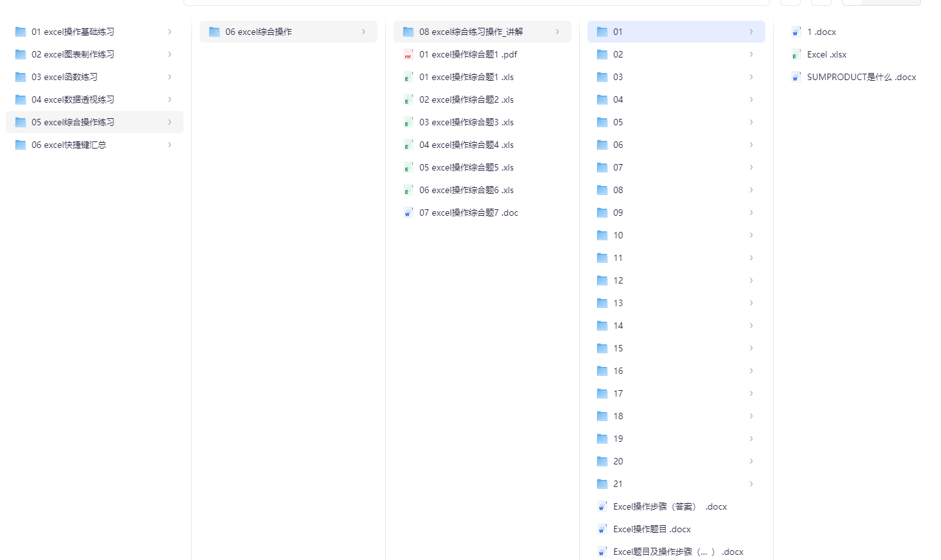Expand the 08 excel综合练习操作_讲解 chevron
Screen dimensions: 941x560
557,32
